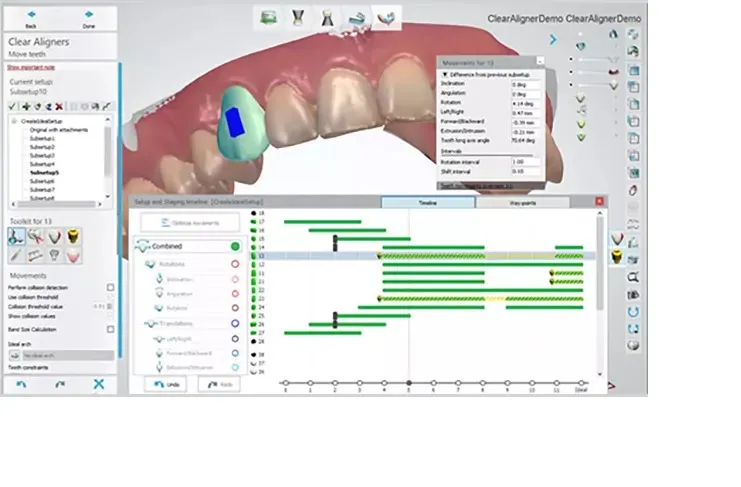The height and width of the screenshot is (487, 741).
Task: Select the first tool in Toolkit for 13
Action: [x=17, y=236]
